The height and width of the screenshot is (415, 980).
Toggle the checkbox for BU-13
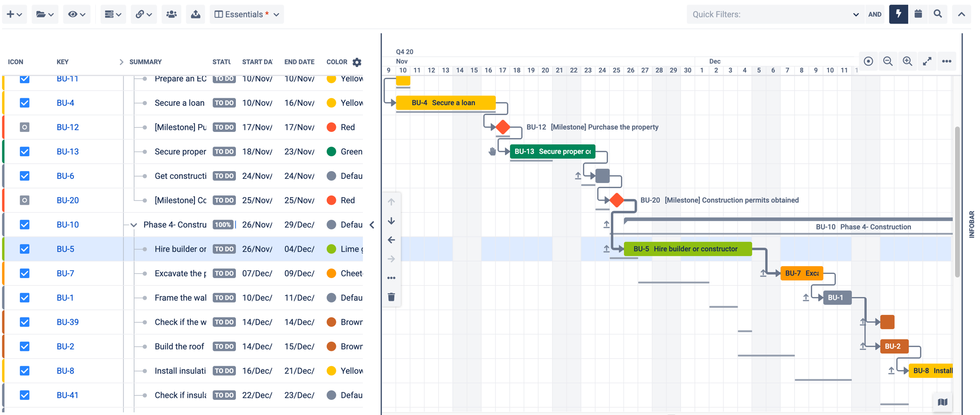(25, 152)
